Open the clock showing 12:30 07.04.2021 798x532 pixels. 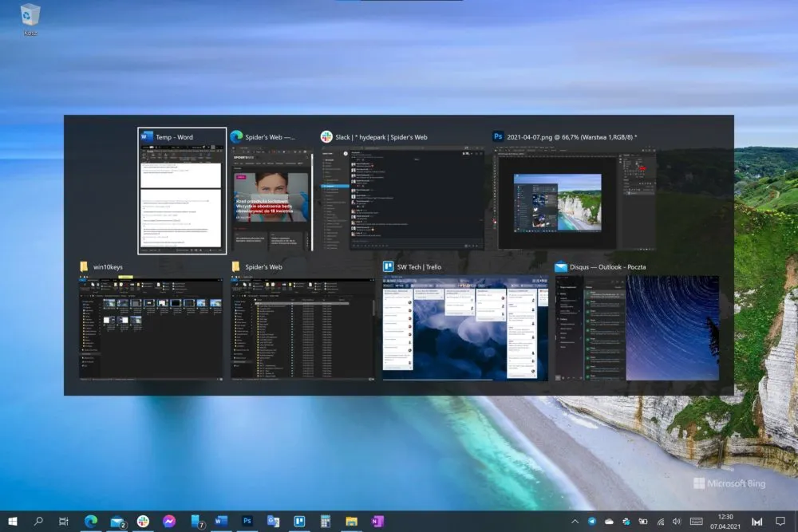point(725,522)
